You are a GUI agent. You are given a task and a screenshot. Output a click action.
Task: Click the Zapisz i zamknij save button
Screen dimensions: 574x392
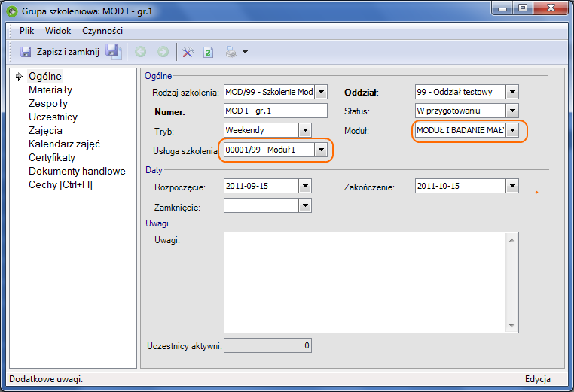coord(60,52)
